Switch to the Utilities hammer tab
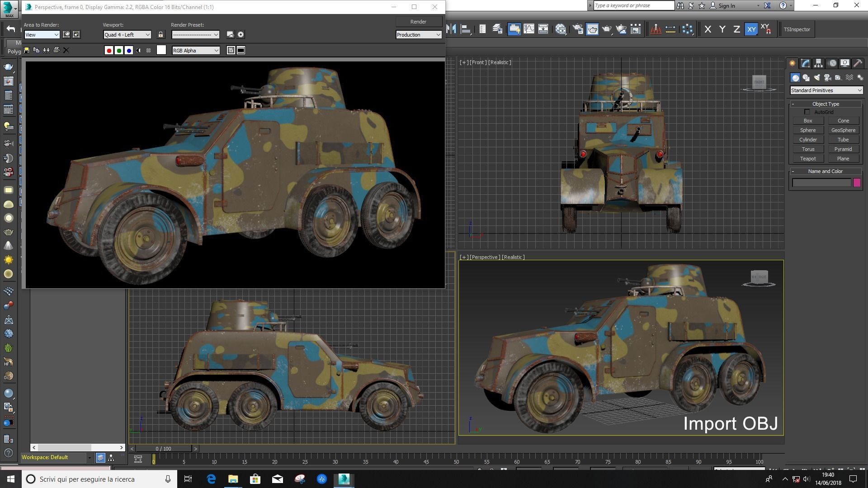This screenshot has width=868, height=488. tap(858, 63)
